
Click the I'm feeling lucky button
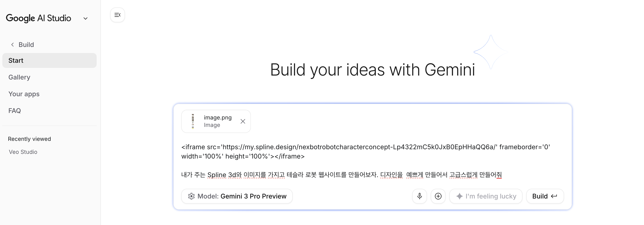pos(486,196)
